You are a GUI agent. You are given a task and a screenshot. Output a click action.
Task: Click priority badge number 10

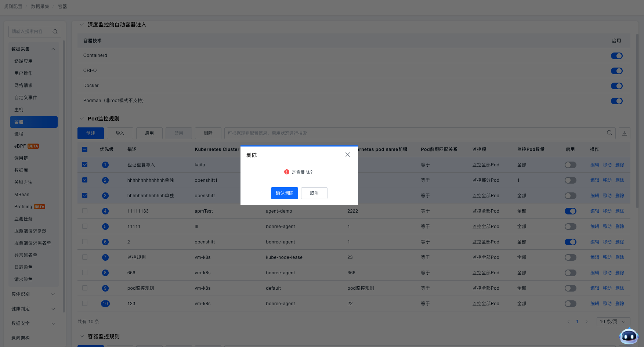coord(105,304)
